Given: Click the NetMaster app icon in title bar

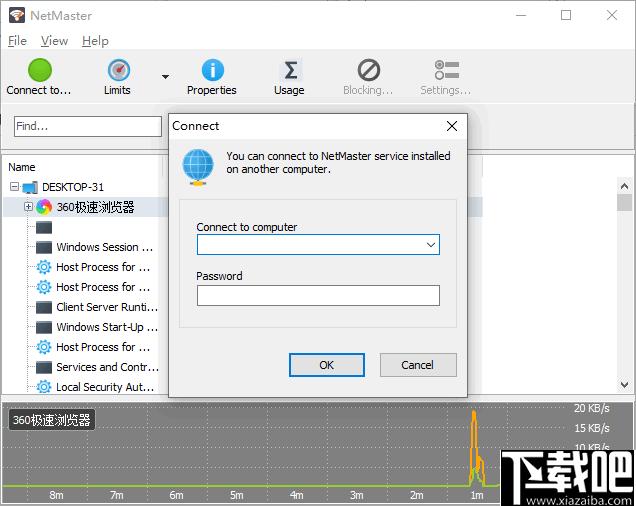Looking at the screenshot, I should point(17,15).
